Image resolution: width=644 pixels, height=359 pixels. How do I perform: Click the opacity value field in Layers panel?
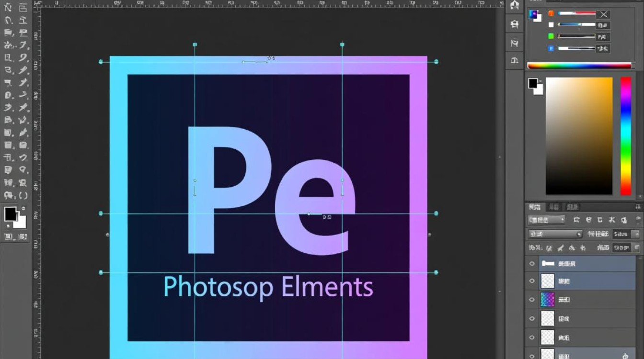click(621, 234)
